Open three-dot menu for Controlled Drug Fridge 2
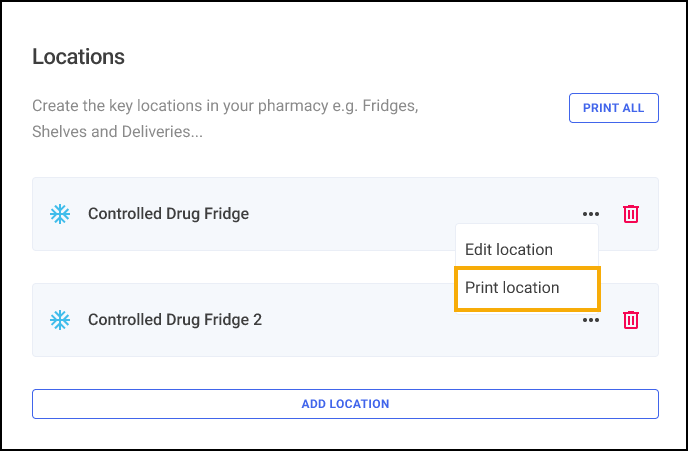This screenshot has width=688, height=451. 591,320
